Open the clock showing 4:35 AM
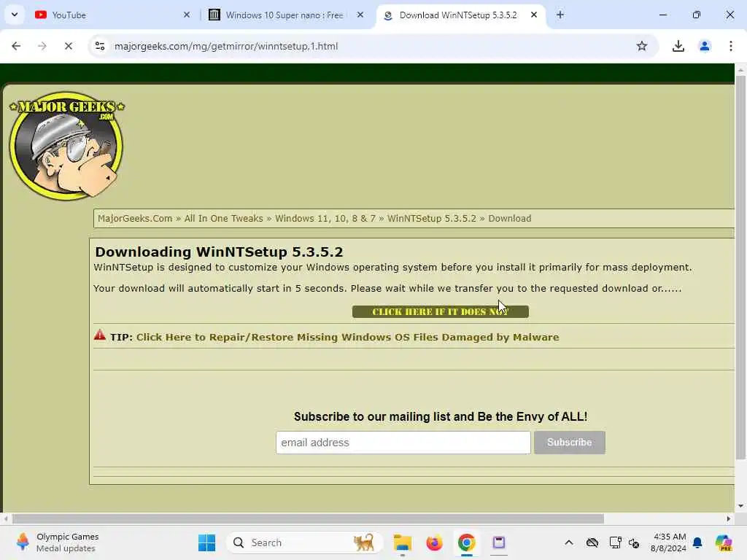Image resolution: width=747 pixels, height=560 pixels. (668, 542)
